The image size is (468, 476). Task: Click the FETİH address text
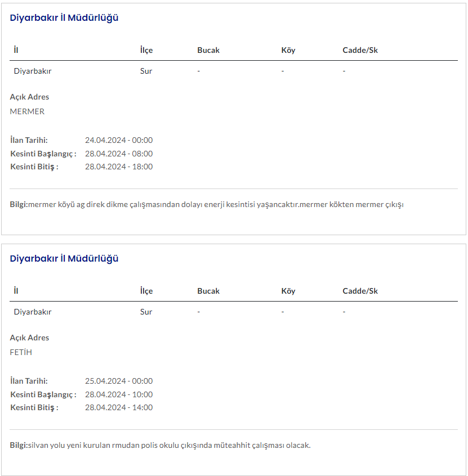click(x=21, y=352)
